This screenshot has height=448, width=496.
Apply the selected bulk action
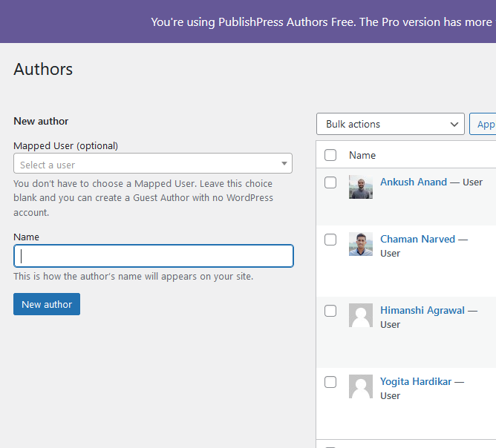pyautogui.click(x=483, y=124)
